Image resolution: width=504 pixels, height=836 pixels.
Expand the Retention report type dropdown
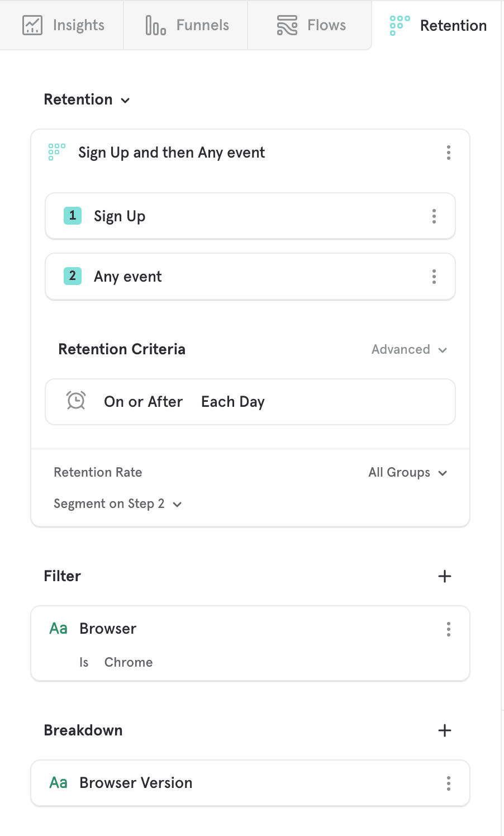point(87,99)
